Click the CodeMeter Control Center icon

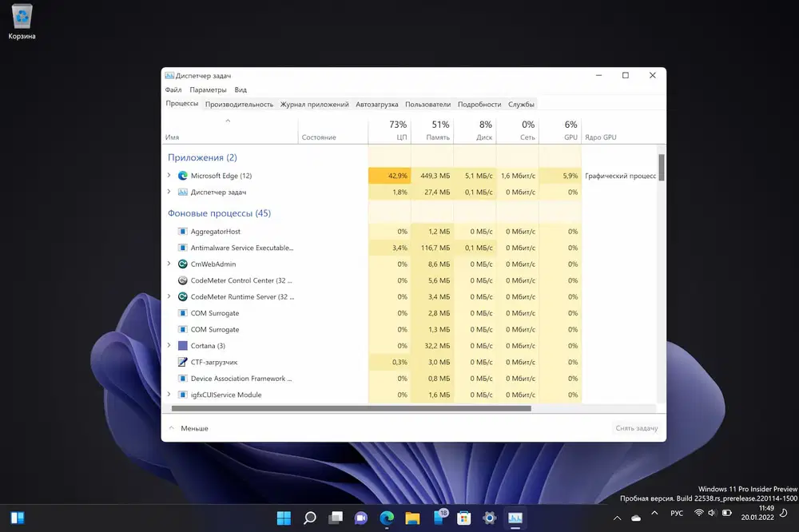(182, 280)
